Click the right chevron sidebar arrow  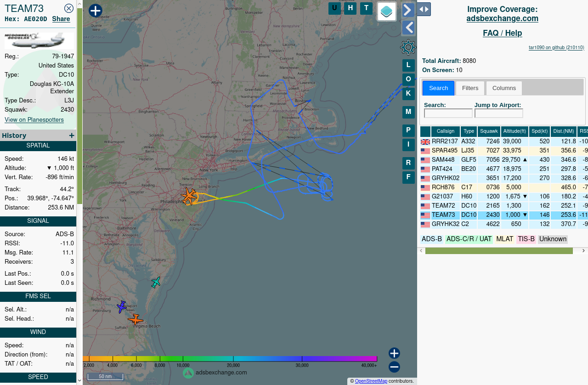(x=408, y=10)
